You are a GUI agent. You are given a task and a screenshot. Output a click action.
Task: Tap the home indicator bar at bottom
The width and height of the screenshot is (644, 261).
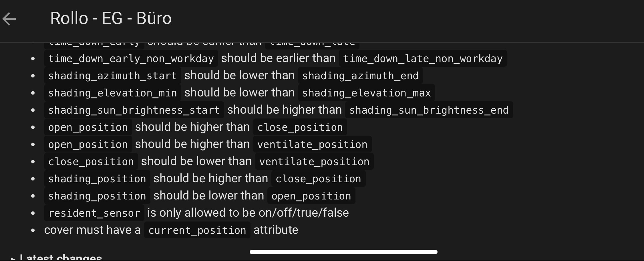(343, 252)
